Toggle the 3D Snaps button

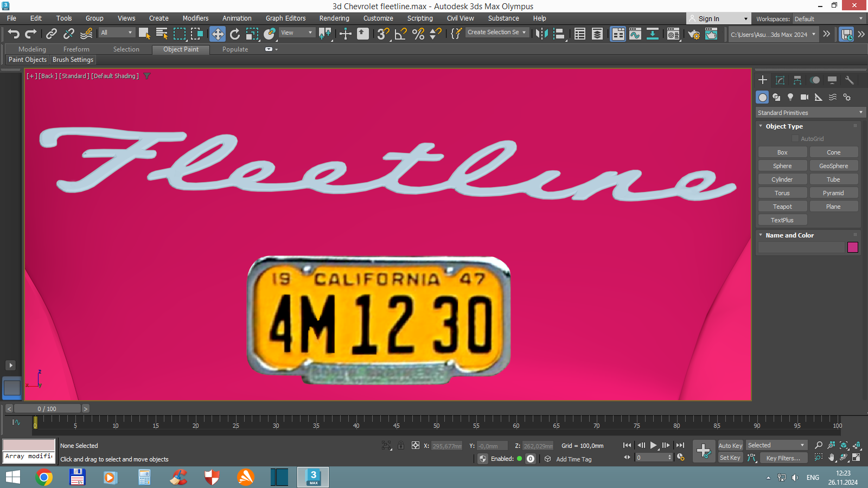[x=384, y=34]
